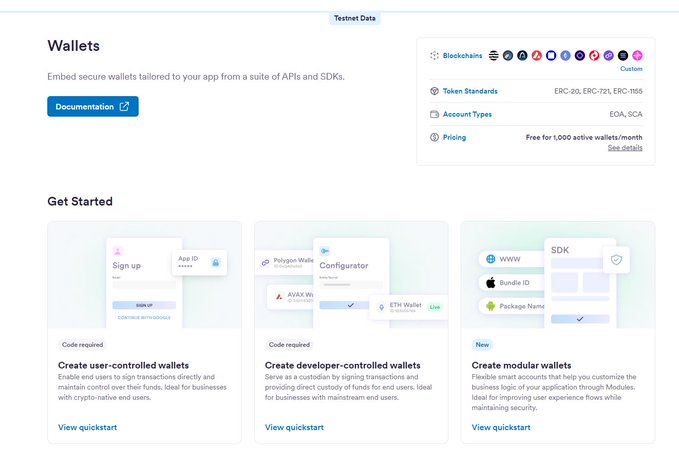Click the Polygon Wallet link icon
The width and height of the screenshot is (679, 462).
tap(265, 262)
